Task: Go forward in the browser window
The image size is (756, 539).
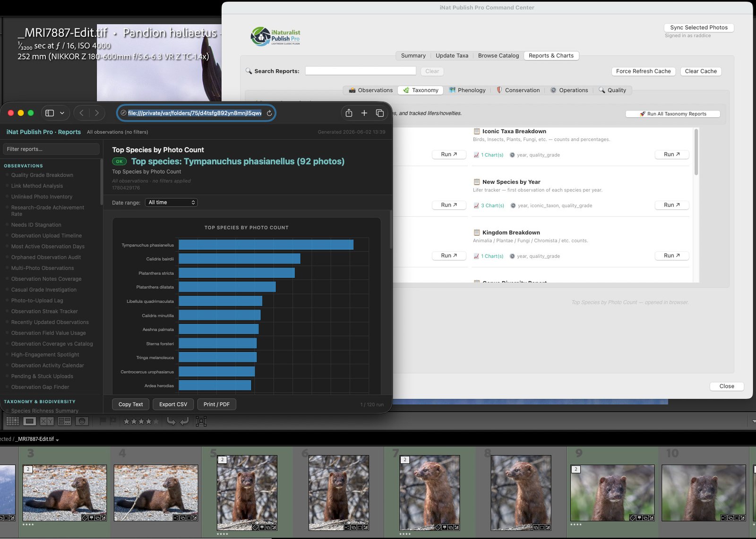Action: pyautogui.click(x=97, y=113)
